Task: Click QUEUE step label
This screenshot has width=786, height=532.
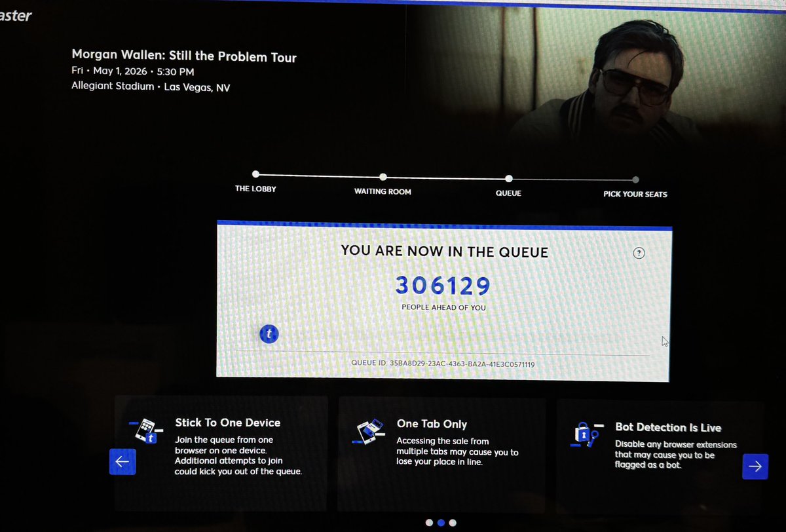Action: tap(508, 193)
